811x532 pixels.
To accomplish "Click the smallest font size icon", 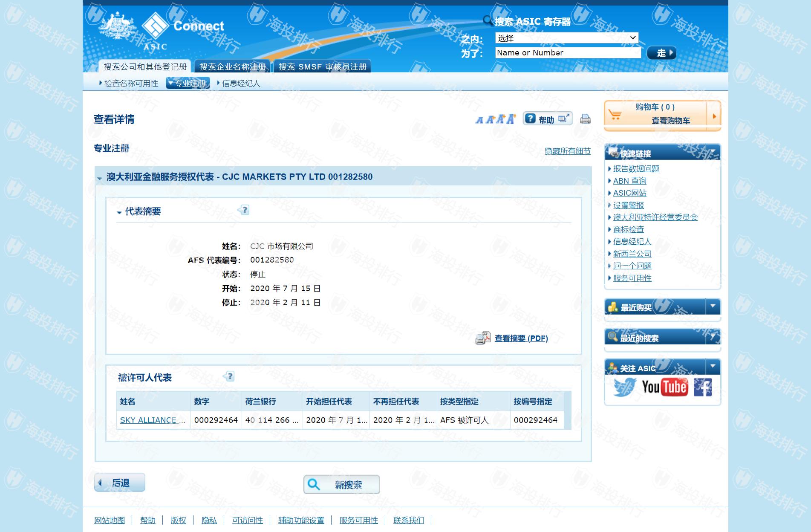I will coord(479,120).
